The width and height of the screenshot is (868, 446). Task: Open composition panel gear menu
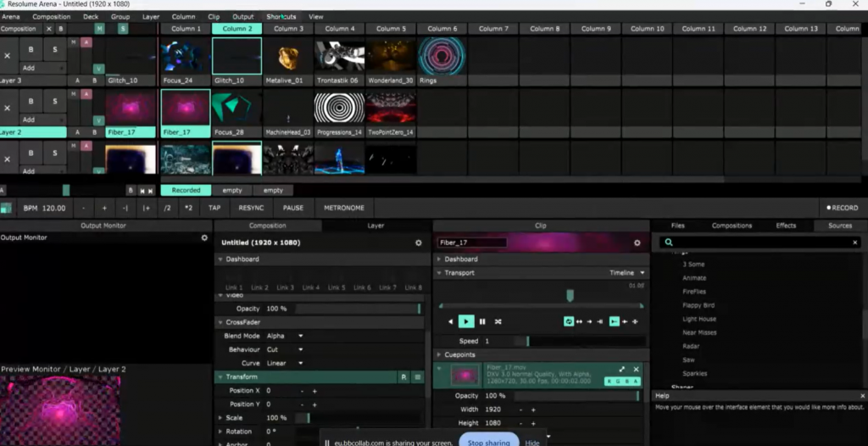point(419,243)
